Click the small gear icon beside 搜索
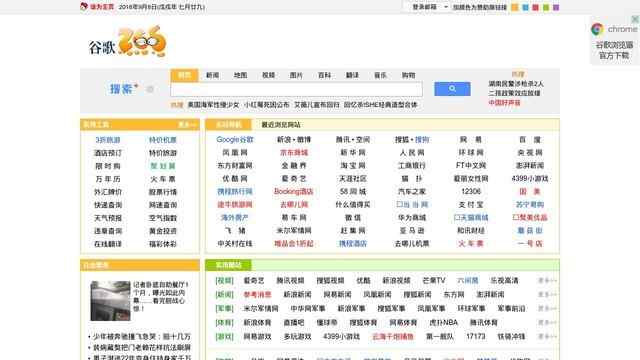Viewport: 640px width, 360px height. pyautogui.click(x=150, y=89)
